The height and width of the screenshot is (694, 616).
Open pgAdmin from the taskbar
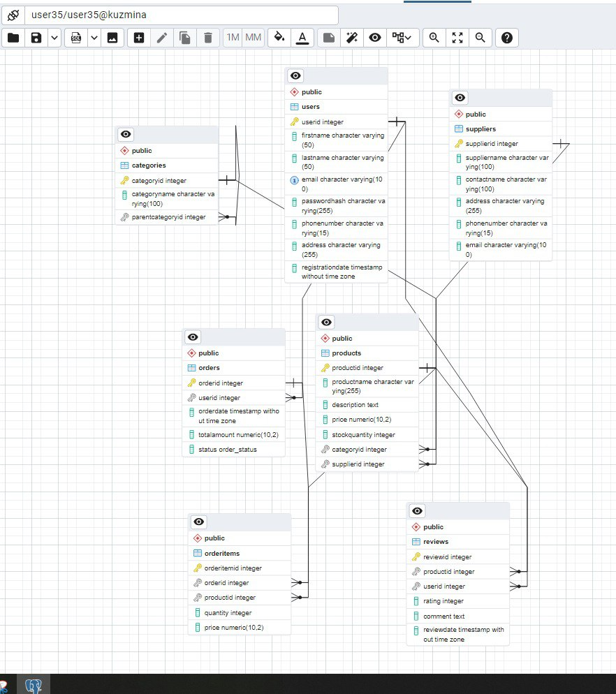tap(34, 686)
